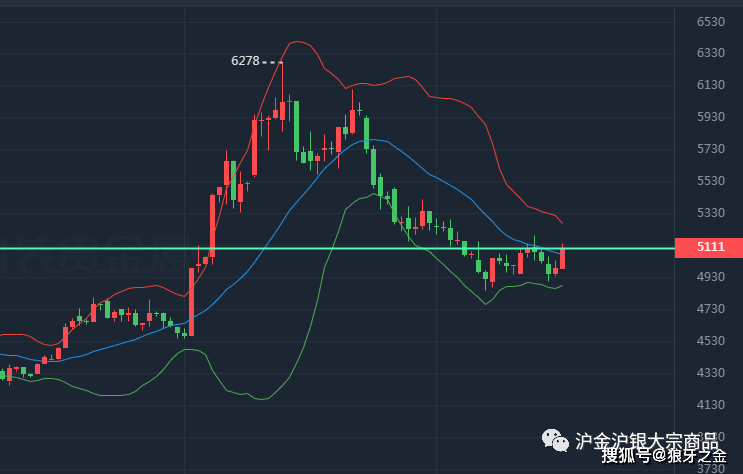The image size is (743, 474).
Task: Click the 4530 price axis label
Action: coord(711,341)
